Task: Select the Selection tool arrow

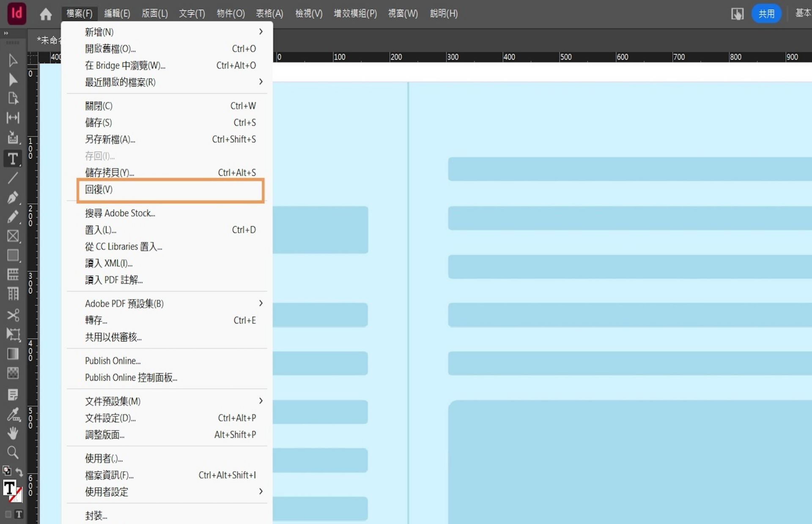Action: [13, 60]
